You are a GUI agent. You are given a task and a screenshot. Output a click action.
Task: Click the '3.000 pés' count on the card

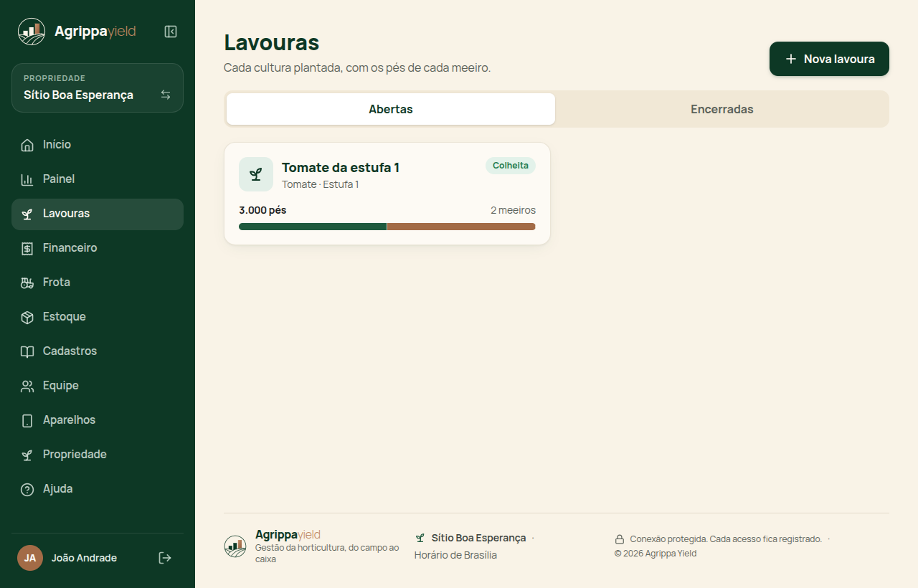pyautogui.click(x=262, y=210)
